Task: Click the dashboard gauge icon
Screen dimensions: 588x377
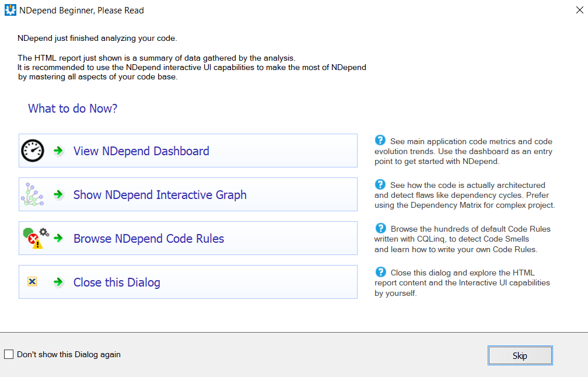Action: [33, 151]
